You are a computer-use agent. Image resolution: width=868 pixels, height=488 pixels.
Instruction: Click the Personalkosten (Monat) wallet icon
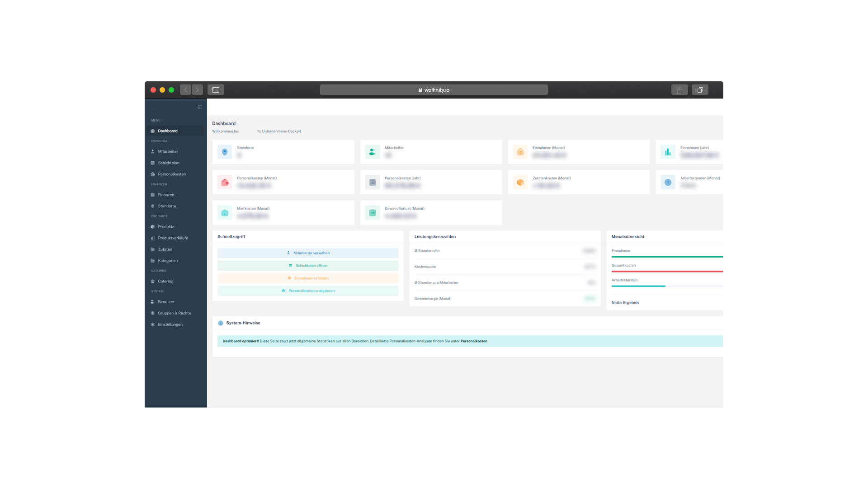tap(225, 182)
